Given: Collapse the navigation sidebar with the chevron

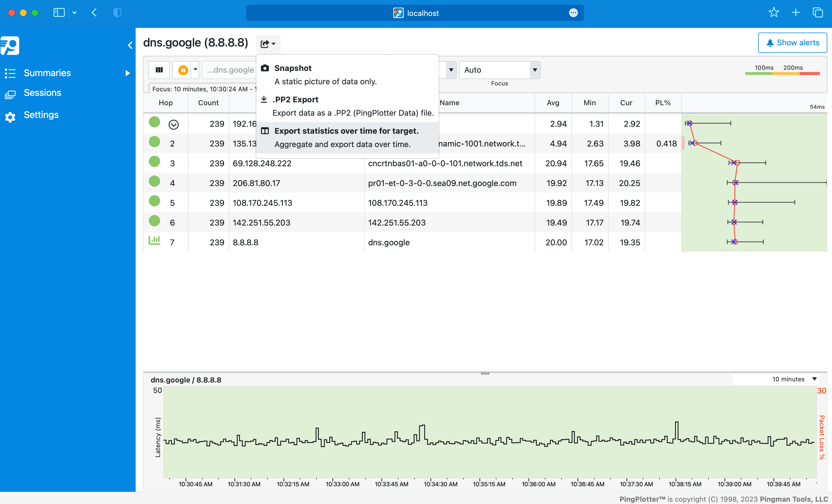Looking at the screenshot, I should click(x=130, y=45).
